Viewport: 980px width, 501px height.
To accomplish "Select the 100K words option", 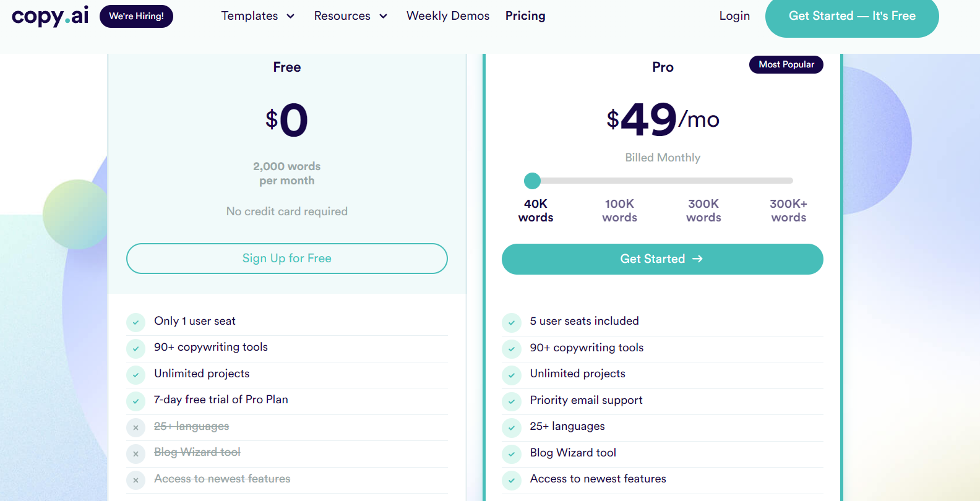I will (x=619, y=210).
